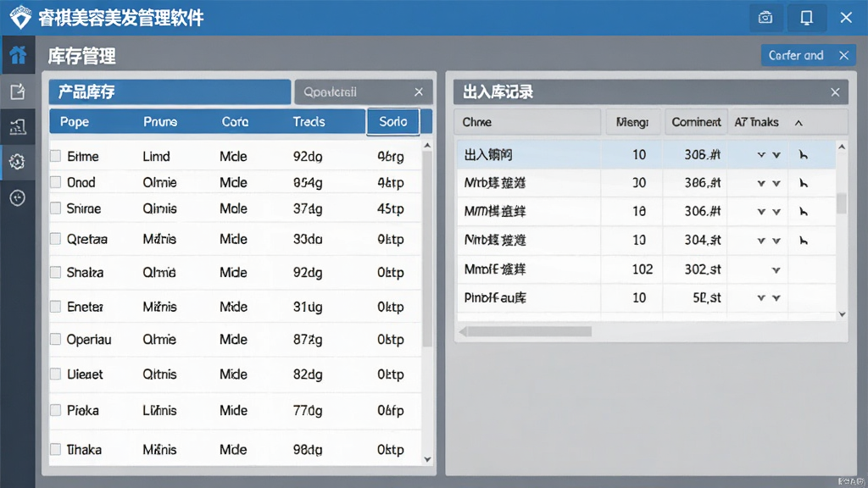Check the Onod product checkbox
The image size is (868, 488).
click(x=55, y=182)
